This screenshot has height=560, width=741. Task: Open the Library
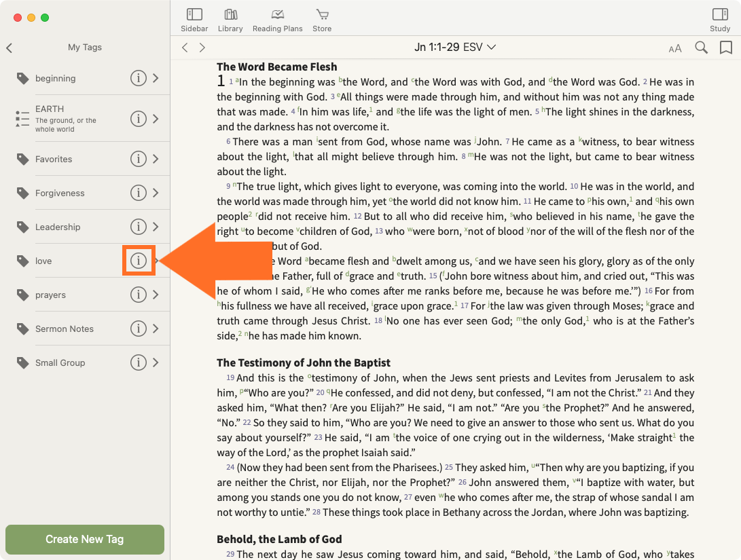pos(230,20)
